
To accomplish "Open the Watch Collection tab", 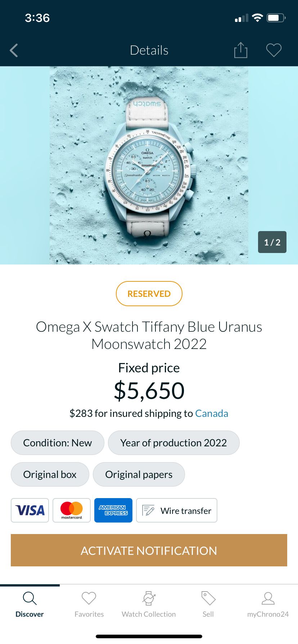I will pyautogui.click(x=149, y=604).
